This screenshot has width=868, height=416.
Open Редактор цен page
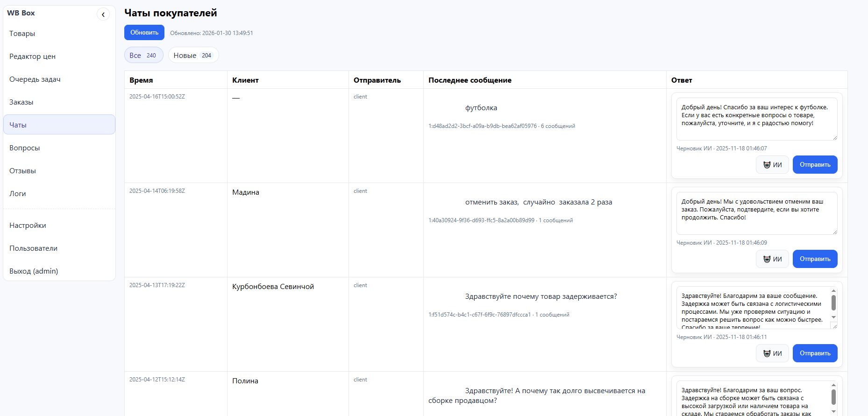coord(32,56)
